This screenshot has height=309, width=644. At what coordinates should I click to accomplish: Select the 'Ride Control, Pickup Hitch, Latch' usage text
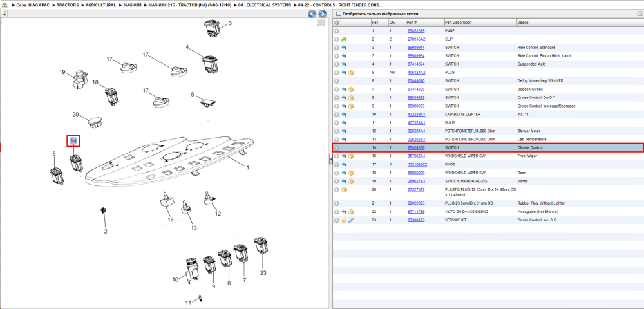(545, 56)
